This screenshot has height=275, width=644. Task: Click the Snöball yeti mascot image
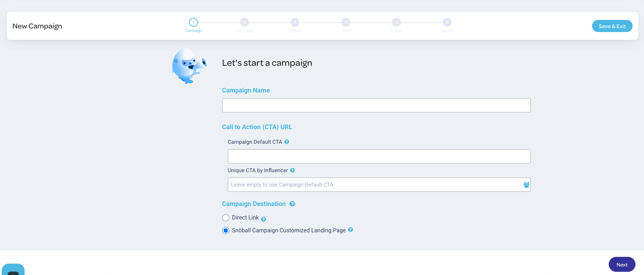pos(189,66)
